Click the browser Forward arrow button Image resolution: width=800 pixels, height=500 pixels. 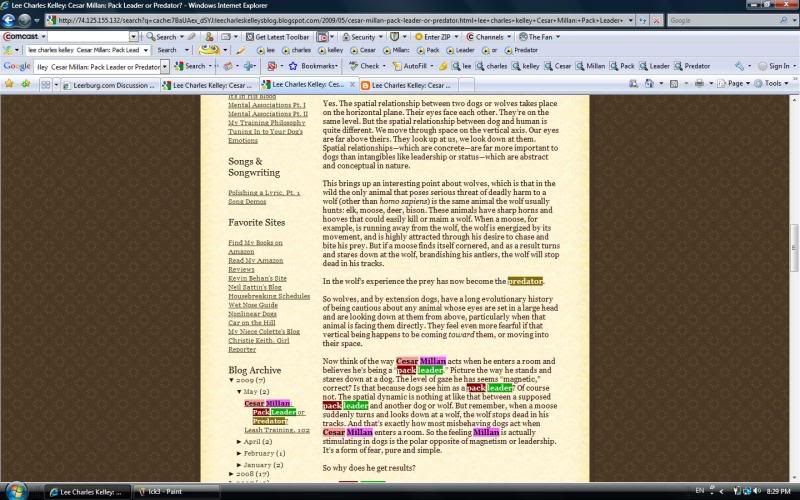[24, 20]
